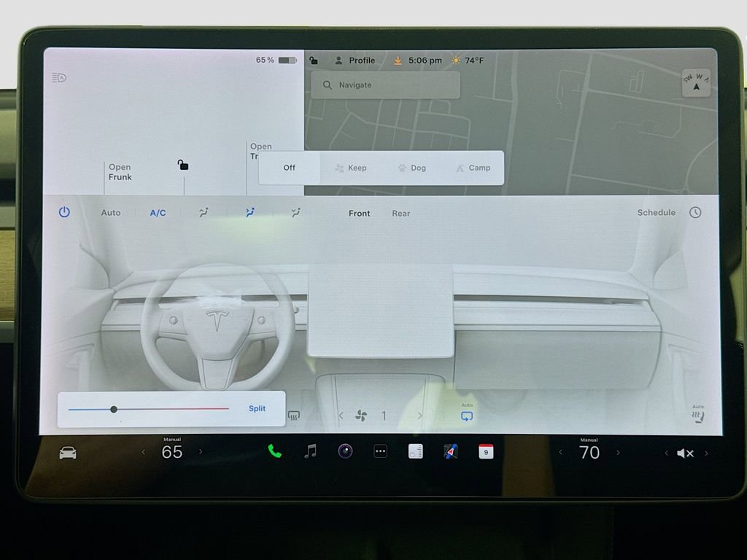Viewport: 747px width, 560px height.
Task: Open the vehicle controls car icon
Action: tap(66, 452)
